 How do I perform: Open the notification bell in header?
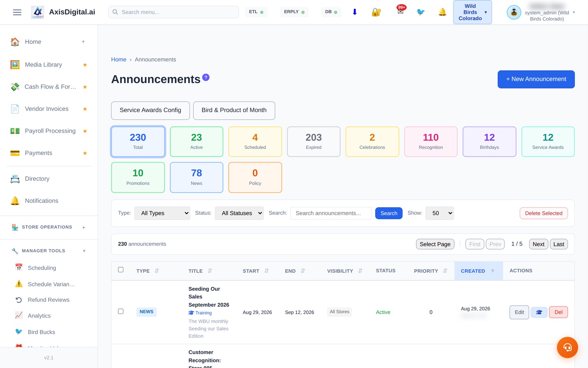[442, 12]
